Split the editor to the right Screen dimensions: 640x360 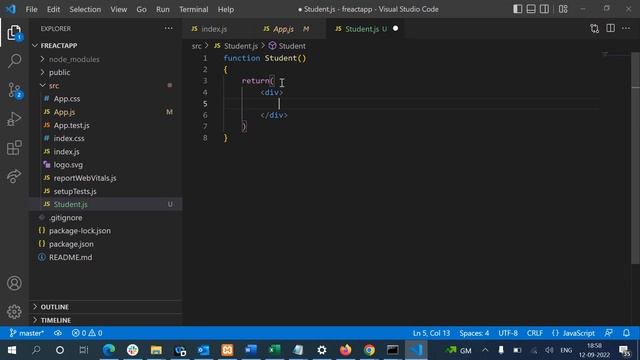pyautogui.click(x=611, y=29)
